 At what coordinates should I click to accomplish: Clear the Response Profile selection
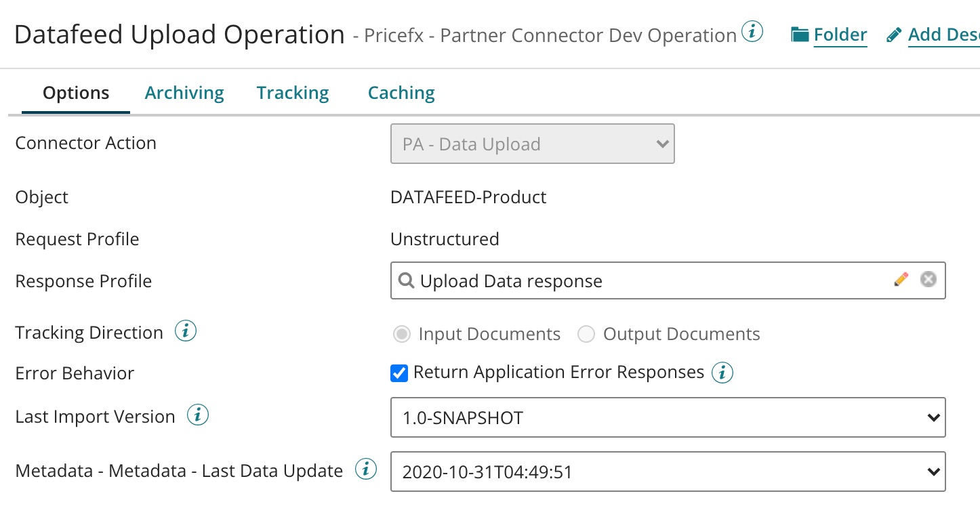coord(928,279)
